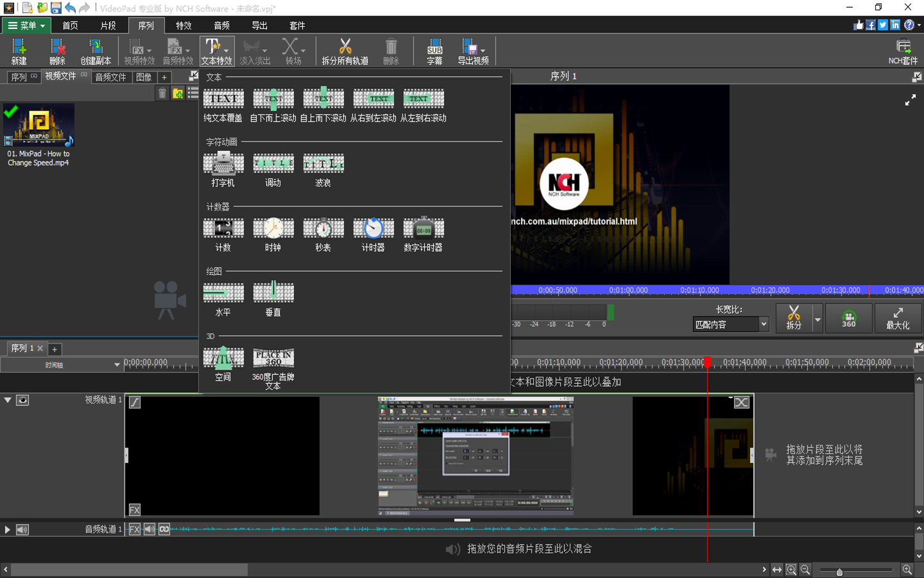This screenshot has height=578, width=924.
Task: Select the 纯文本覆盖 plain text overlay effect
Action: point(223,105)
